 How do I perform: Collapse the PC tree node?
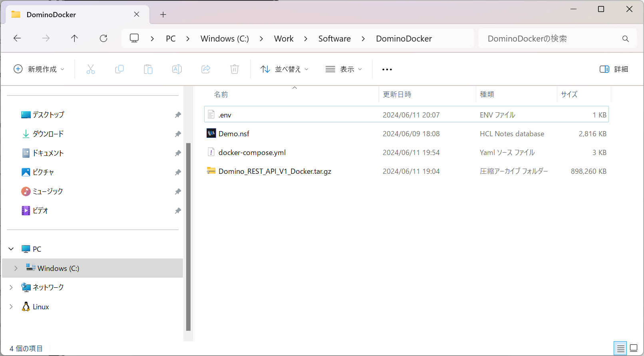[11, 249]
